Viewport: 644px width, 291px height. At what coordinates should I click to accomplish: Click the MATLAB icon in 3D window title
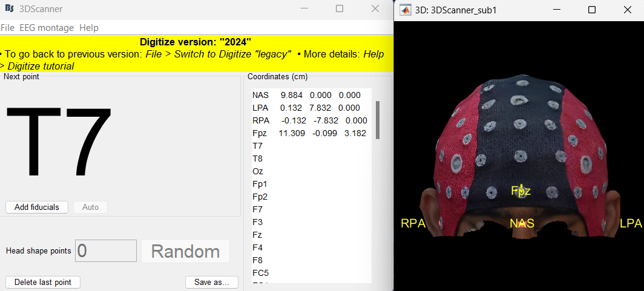click(404, 10)
